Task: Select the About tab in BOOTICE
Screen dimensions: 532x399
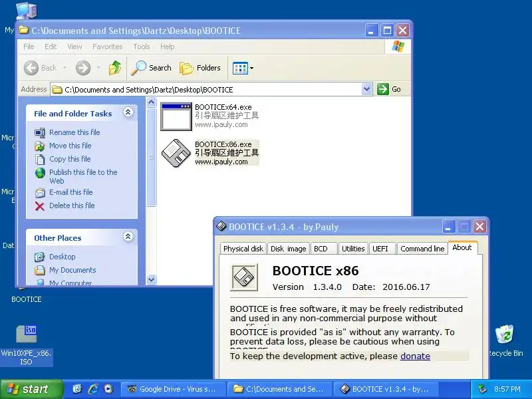Action: [462, 247]
